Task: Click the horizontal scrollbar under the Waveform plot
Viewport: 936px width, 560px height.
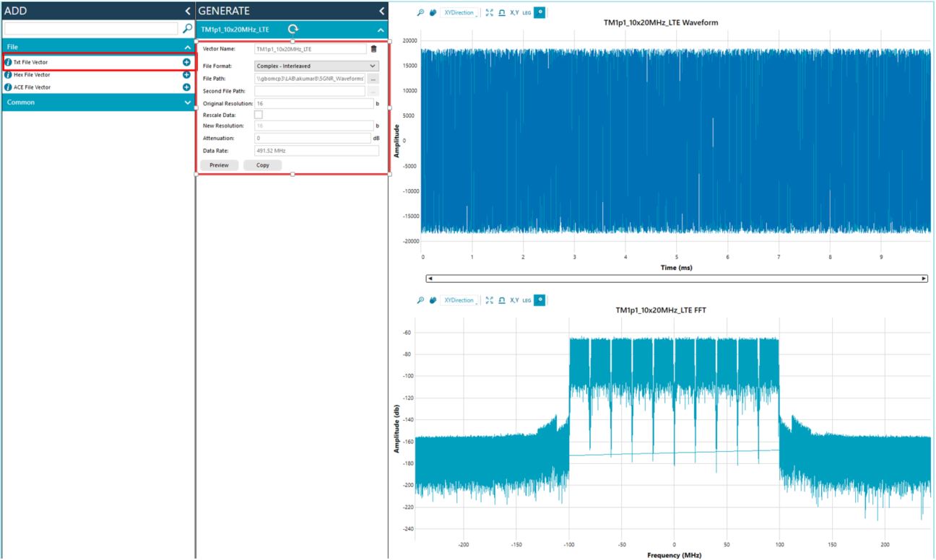Action: pos(676,279)
